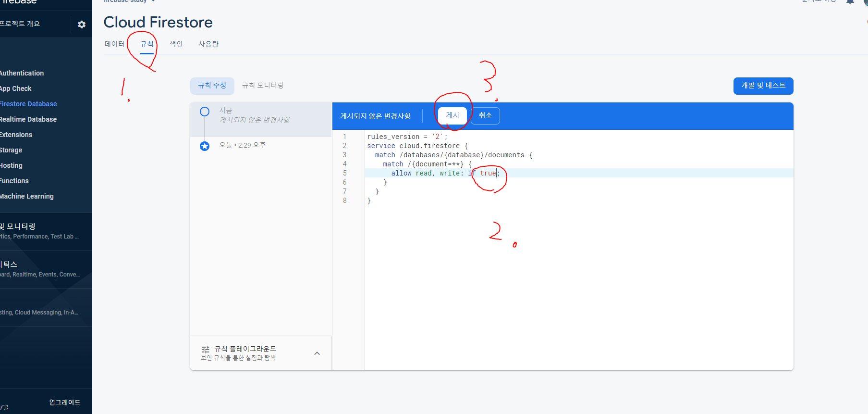Open the 데이터 tab
This screenshot has height=414, width=868.
click(x=114, y=44)
